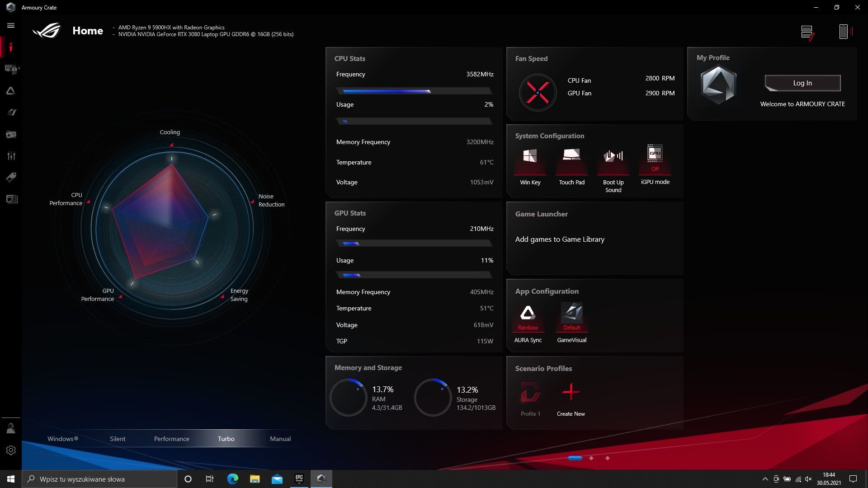Open File Explorer from taskbar
Screen dimensions: 868x488
point(255,479)
